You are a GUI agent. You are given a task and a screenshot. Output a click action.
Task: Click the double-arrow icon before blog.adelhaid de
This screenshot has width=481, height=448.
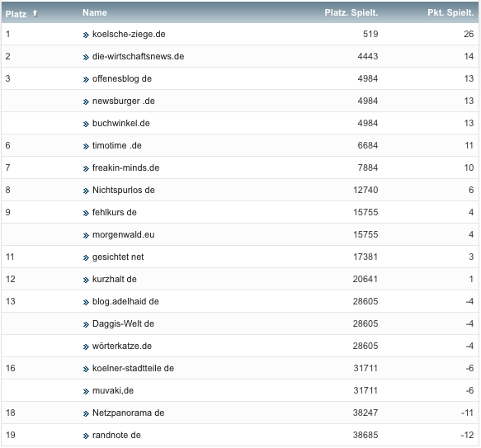point(86,302)
